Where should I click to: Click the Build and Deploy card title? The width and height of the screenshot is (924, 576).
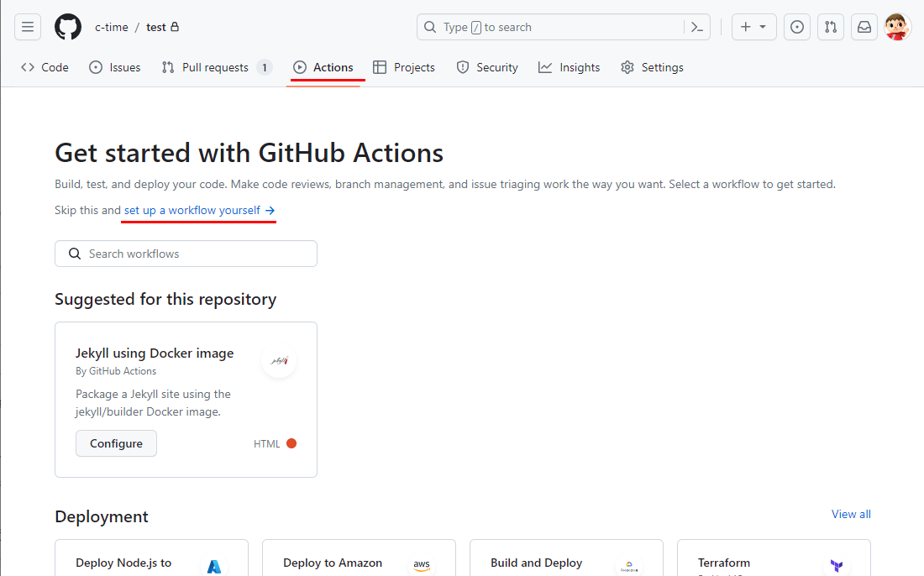(536, 563)
